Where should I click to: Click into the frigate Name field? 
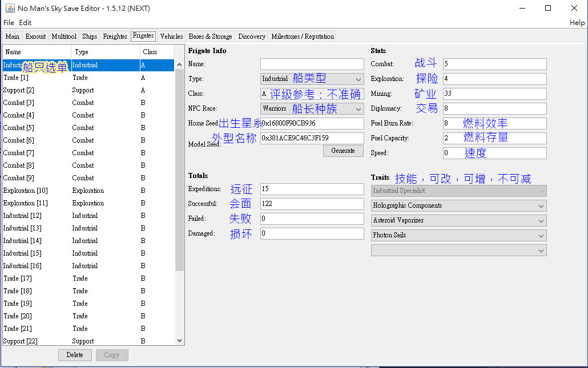312,64
